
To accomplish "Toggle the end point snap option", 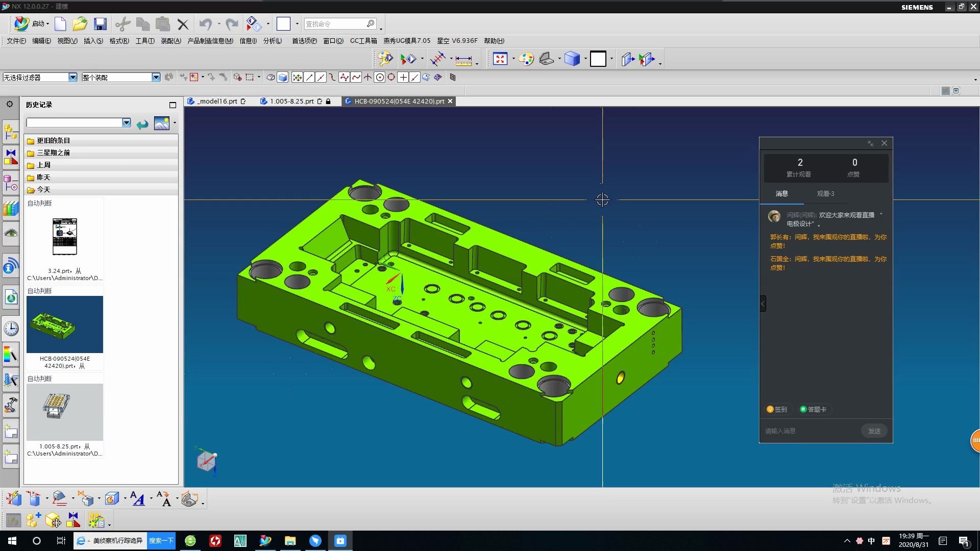I will (x=309, y=78).
